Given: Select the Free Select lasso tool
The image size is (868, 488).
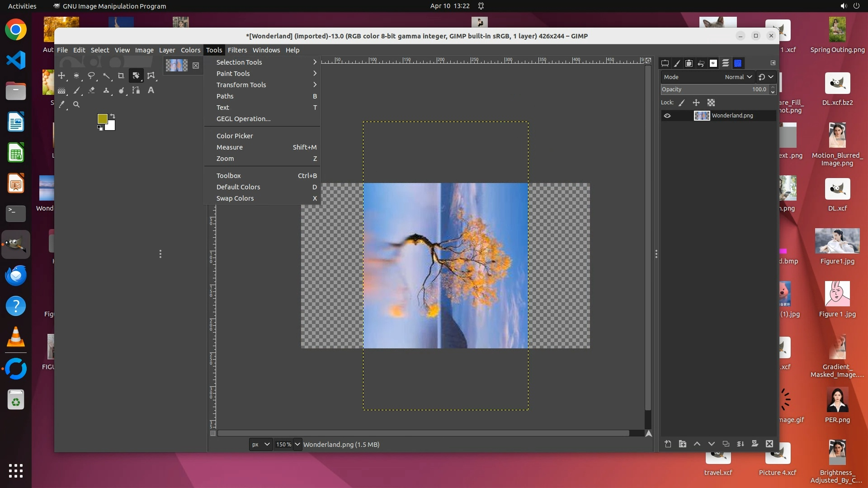Looking at the screenshot, I should (x=91, y=76).
